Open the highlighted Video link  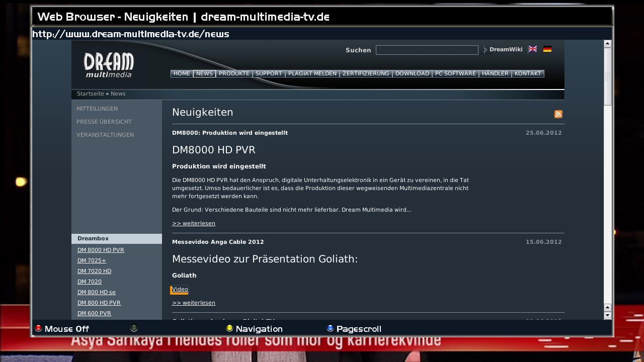coord(180,289)
